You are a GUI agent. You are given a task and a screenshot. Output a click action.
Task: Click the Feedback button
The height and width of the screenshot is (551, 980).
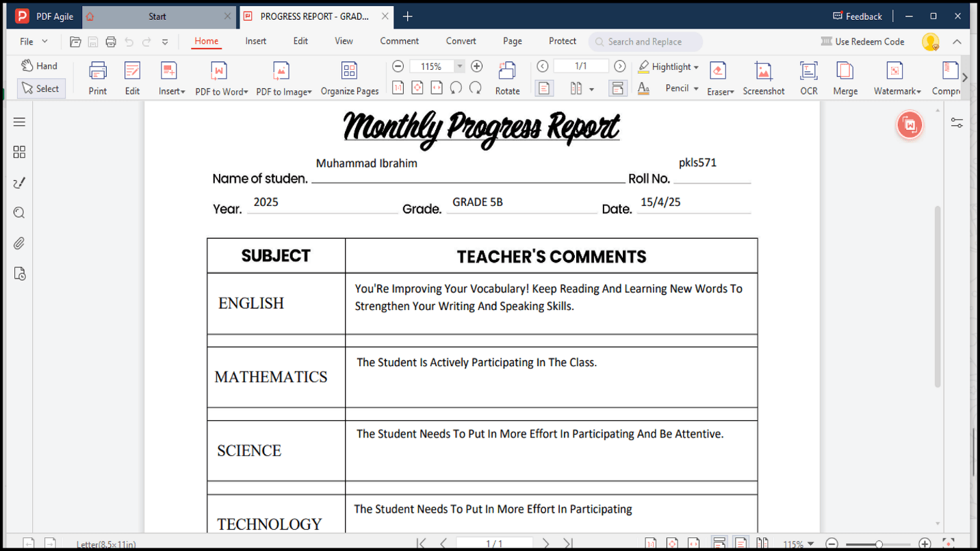coord(857,16)
